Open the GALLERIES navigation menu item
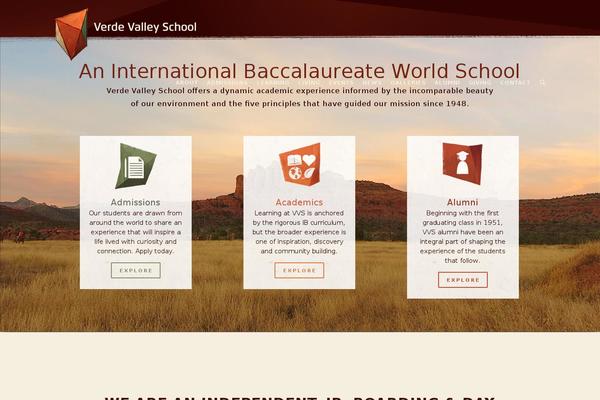The height and width of the screenshot is (400, 600). click(x=408, y=82)
